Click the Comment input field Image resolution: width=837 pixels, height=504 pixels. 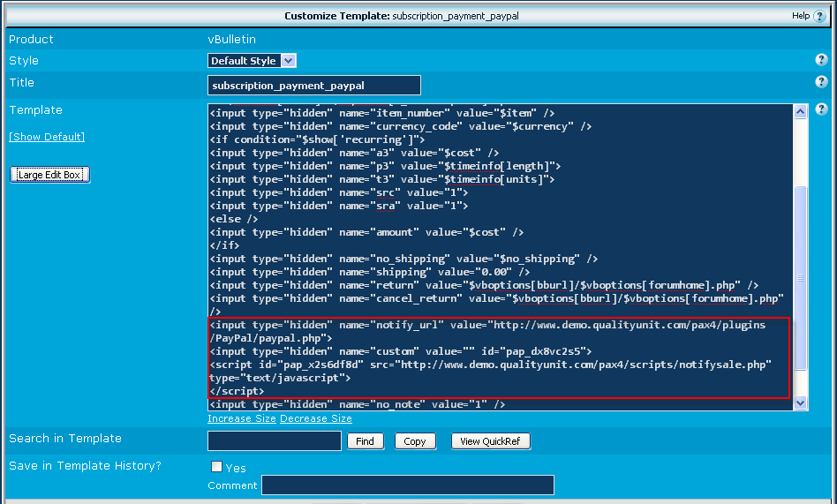tap(408, 485)
